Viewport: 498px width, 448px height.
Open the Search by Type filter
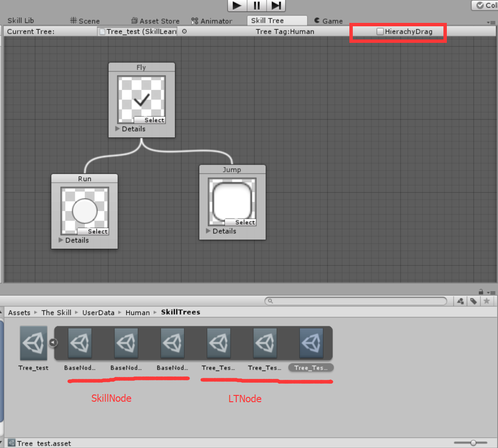tap(460, 301)
